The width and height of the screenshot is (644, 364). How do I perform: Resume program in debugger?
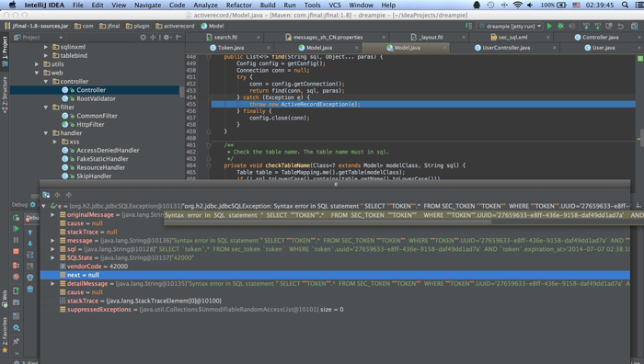click(x=16, y=229)
